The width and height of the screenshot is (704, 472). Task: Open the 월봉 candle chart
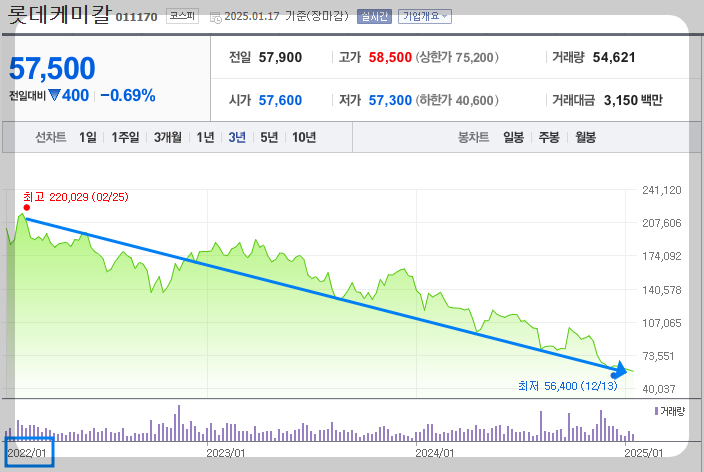585,137
